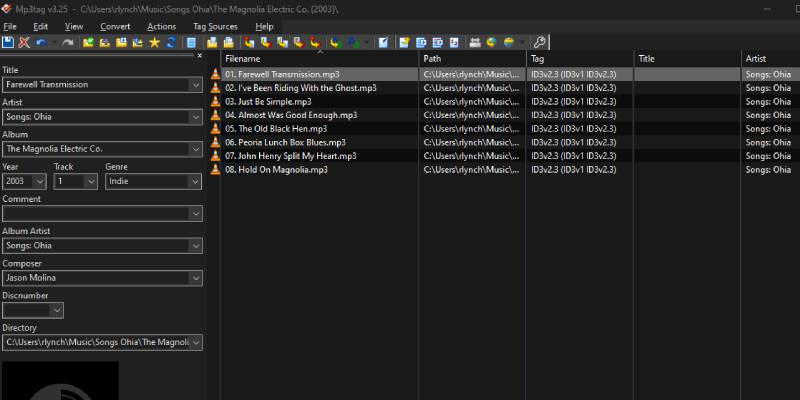Expand the Composer field dropdown arrow
This screenshot has height=400, width=800.
(196, 278)
